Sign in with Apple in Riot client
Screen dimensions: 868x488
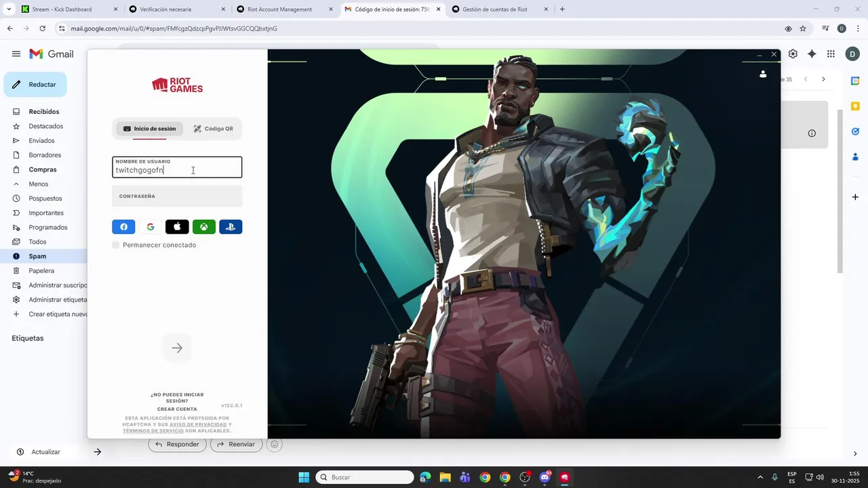coord(177,227)
